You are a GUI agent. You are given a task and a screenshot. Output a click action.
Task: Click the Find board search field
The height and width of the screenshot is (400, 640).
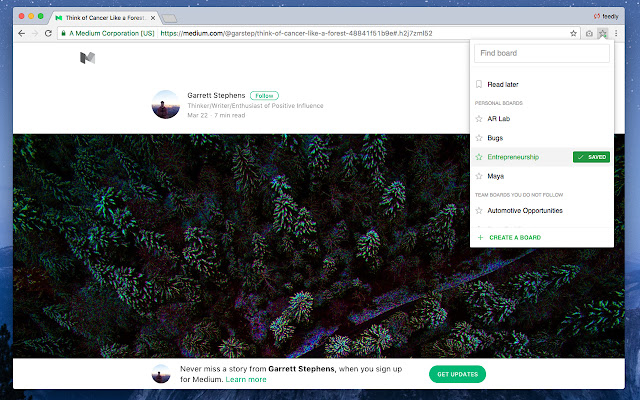click(x=542, y=53)
